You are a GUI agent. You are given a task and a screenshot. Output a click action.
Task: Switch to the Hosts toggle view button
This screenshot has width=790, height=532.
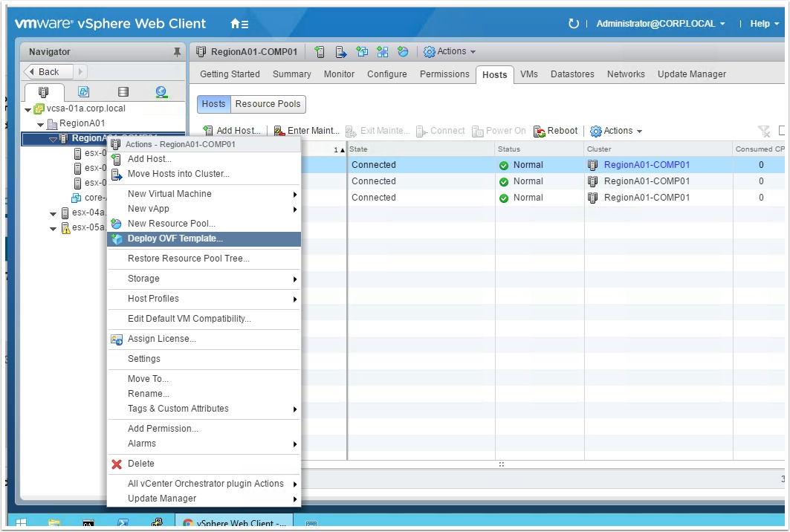coord(213,104)
